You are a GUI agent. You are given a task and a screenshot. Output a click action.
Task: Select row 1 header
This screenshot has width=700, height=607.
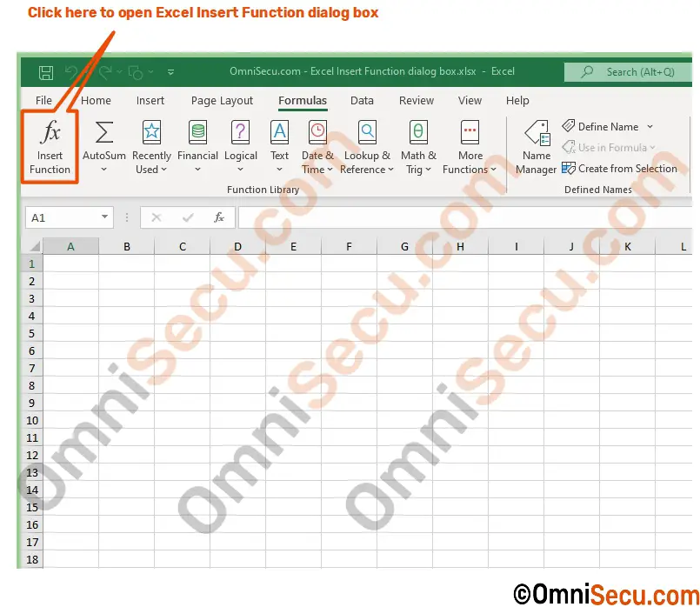[x=32, y=263]
